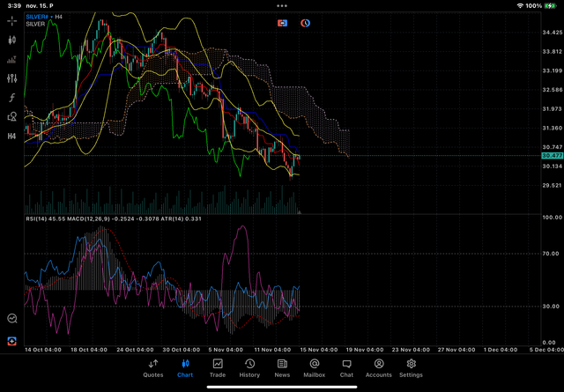Viewport: 564px width, 392px height.
Task: Open the Mailbox tab
Action: (315, 368)
